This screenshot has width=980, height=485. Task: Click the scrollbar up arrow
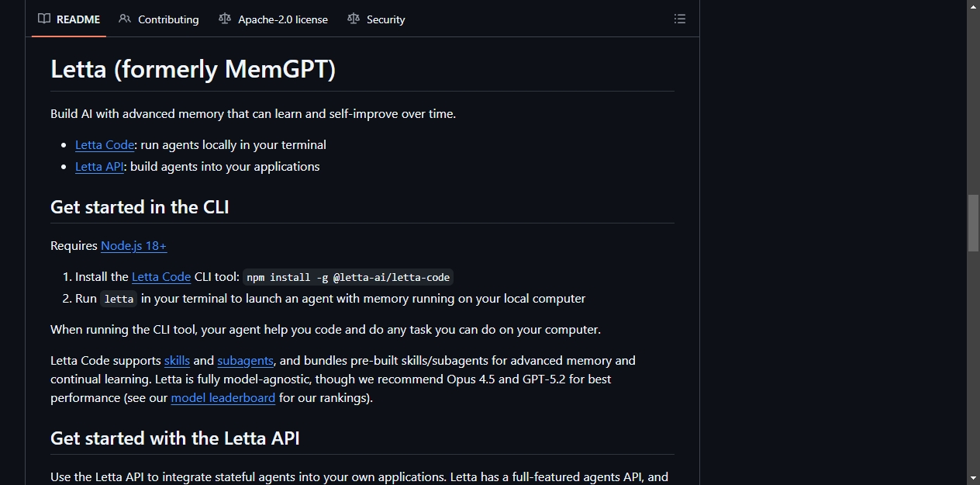pyautogui.click(x=973, y=6)
